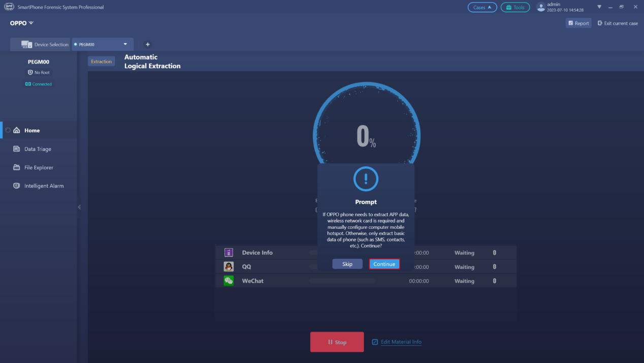The width and height of the screenshot is (644, 363).
Task: Click the File Explorer folder icon
Action: pyautogui.click(x=17, y=167)
